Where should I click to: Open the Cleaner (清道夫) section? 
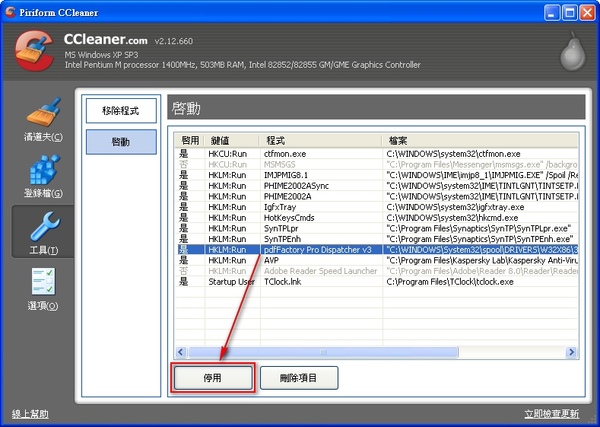43,119
